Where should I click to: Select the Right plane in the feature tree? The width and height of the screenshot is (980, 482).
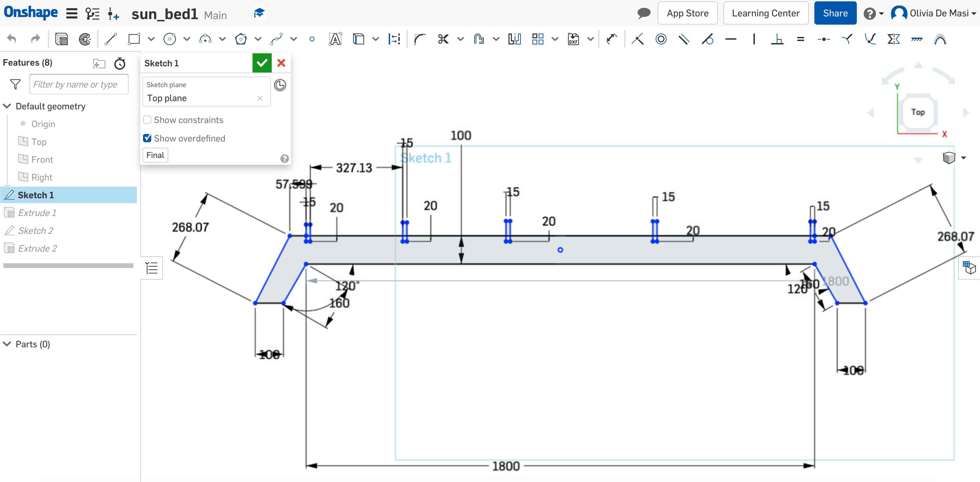point(41,177)
